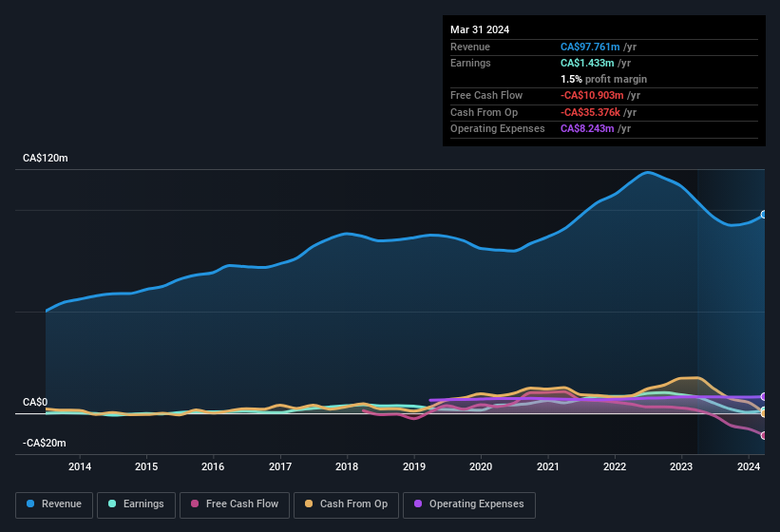This screenshot has height=532, width=780.
Task: Click the 2014 x-axis label
Action: click(x=80, y=466)
